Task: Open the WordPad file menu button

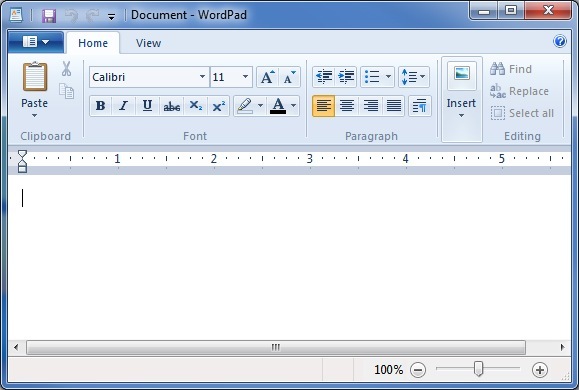Action: [36, 42]
